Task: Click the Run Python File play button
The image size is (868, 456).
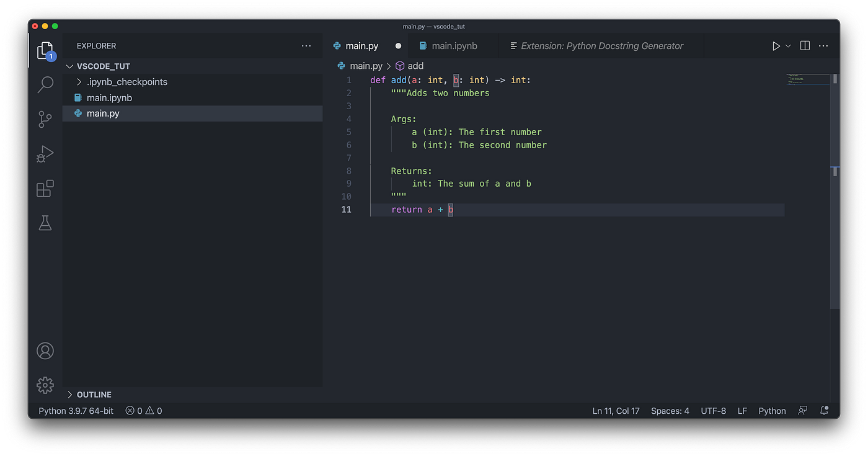Action: coord(776,45)
